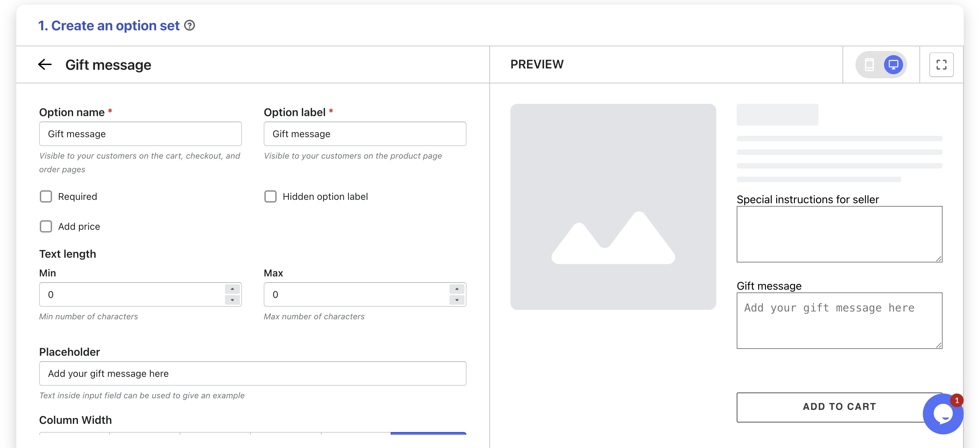Increase Min text length with up arrow
980x448 pixels.
[x=232, y=289]
